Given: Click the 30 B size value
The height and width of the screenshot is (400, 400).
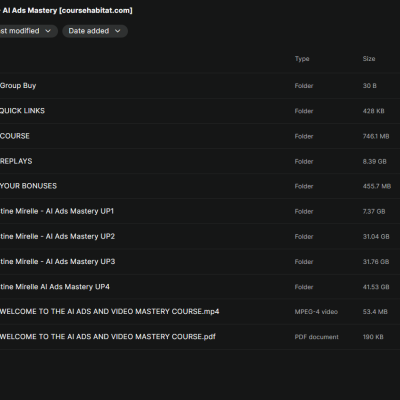Looking at the screenshot, I should (370, 86).
